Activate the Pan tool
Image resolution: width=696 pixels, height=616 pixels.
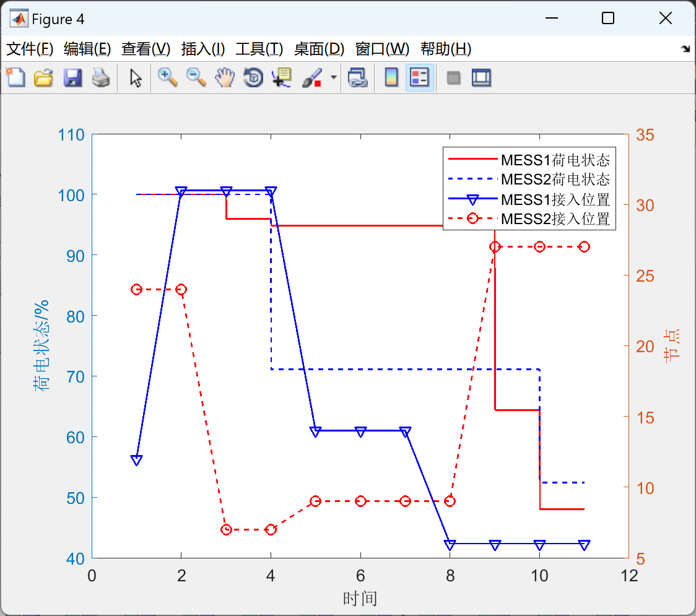225,77
